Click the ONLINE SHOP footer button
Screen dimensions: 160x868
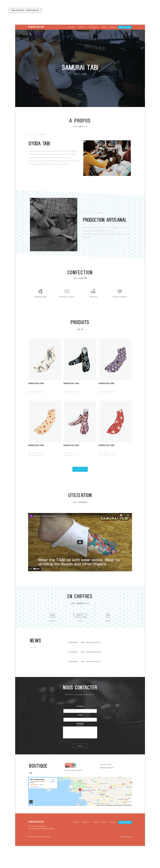(125, 822)
